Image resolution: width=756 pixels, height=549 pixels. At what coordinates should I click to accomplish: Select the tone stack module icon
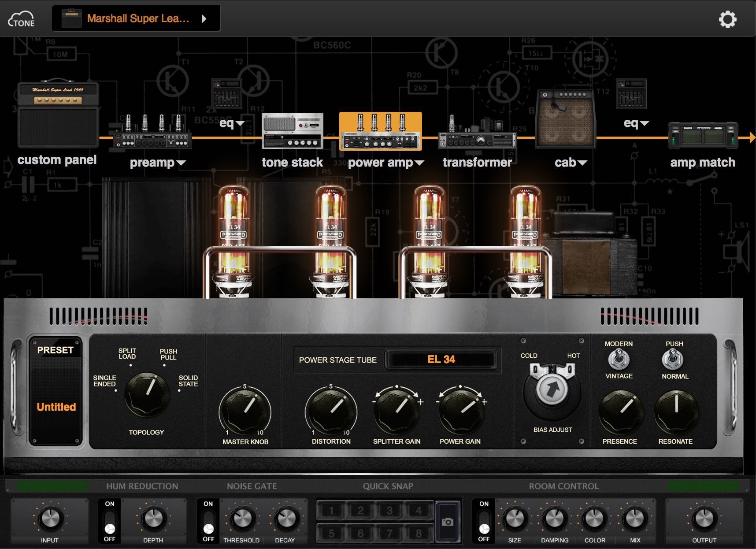point(293,131)
